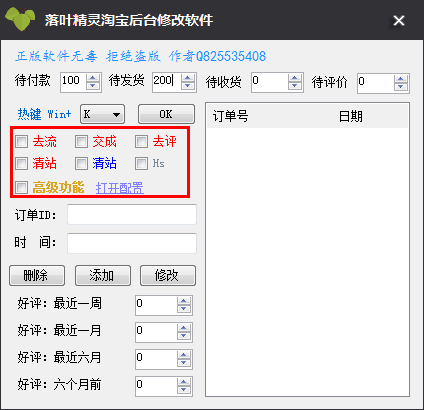Increase the 待付款 value with up arrow

[93, 78]
